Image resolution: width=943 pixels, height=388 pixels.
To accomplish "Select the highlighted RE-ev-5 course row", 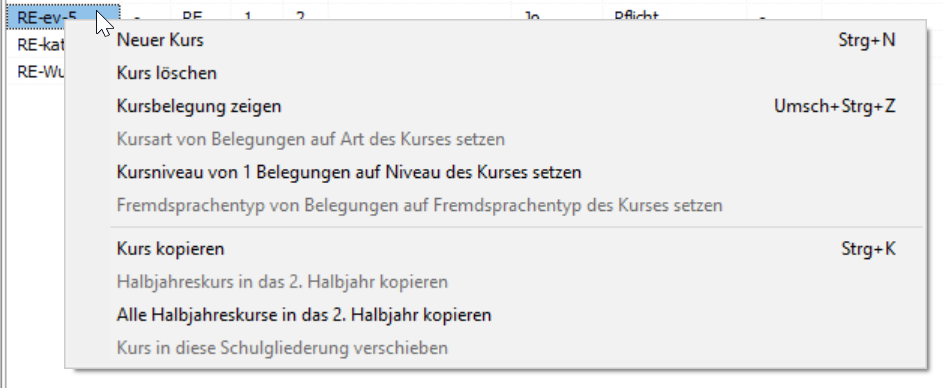I will tap(63, 16).
